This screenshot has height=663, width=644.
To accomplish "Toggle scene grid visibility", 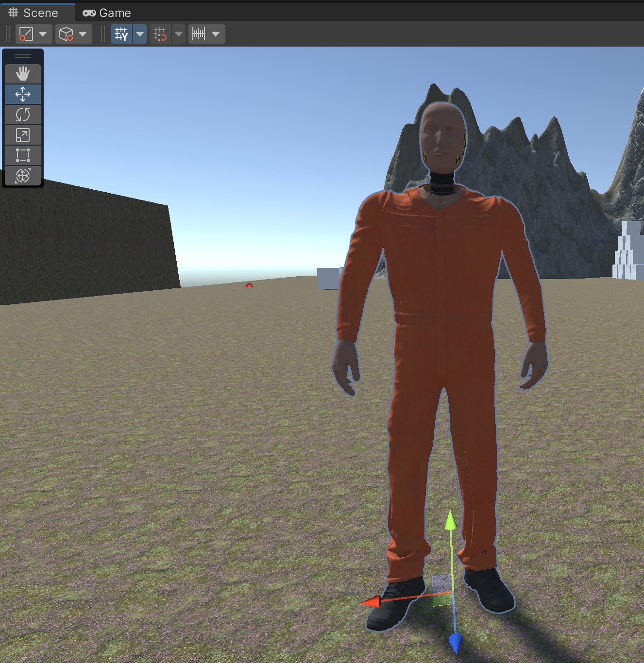I will coord(121,34).
